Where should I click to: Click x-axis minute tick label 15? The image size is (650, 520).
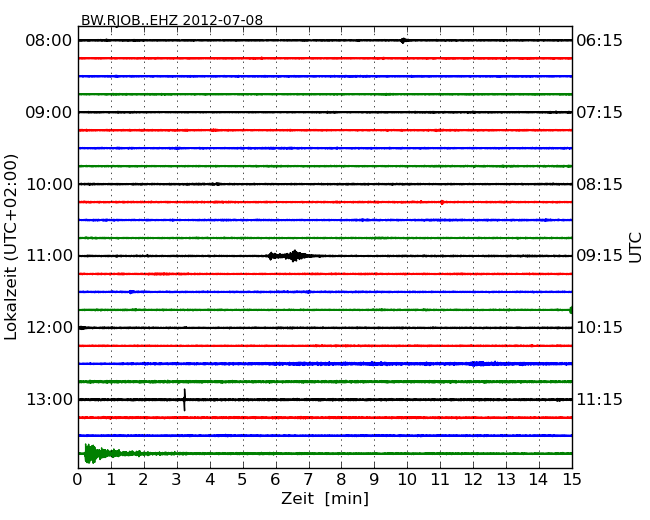572,479
